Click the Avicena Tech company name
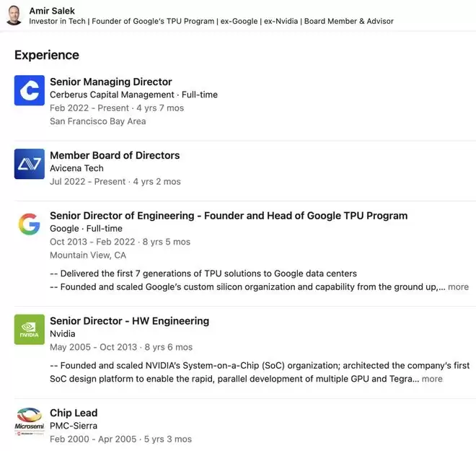 (x=76, y=168)
